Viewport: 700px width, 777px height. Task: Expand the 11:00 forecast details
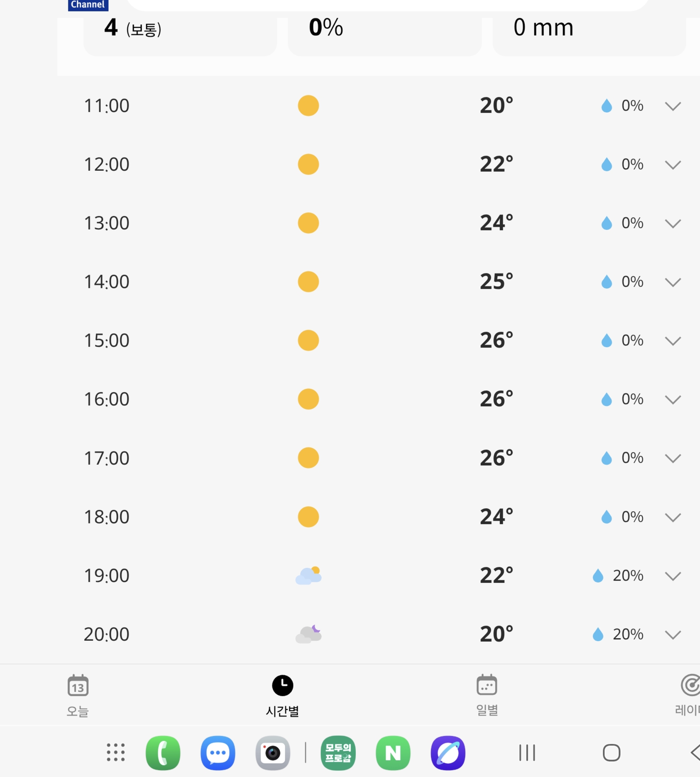tap(673, 106)
